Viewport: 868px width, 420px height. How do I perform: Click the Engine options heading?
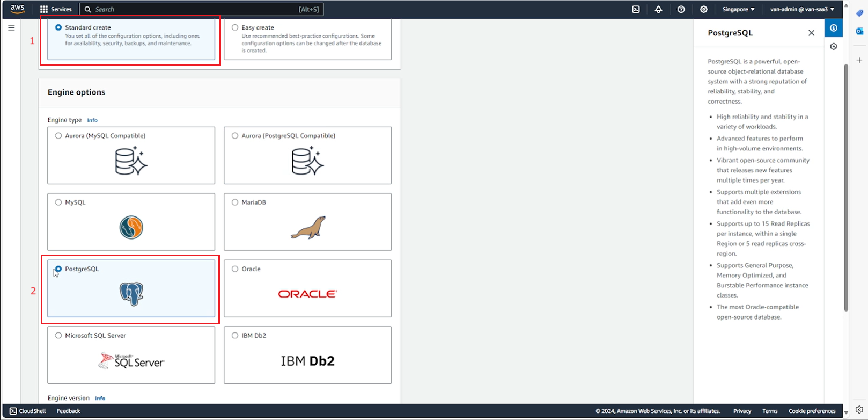[x=76, y=92]
